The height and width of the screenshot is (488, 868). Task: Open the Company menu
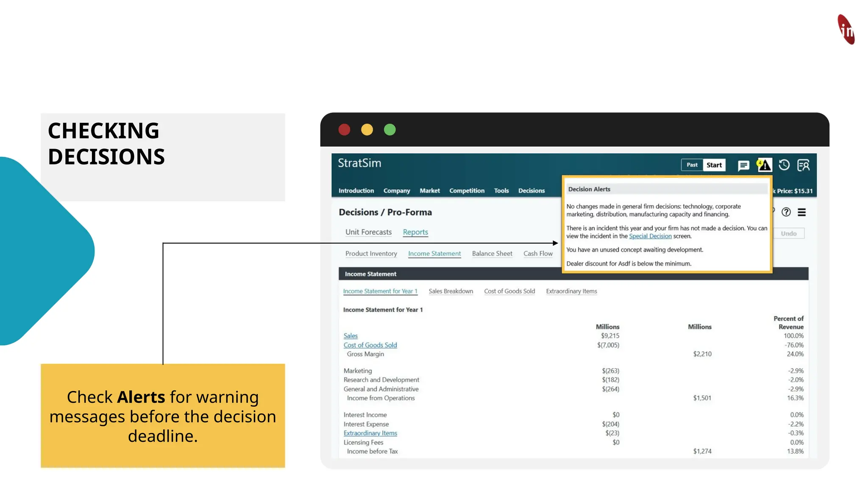[397, 191]
